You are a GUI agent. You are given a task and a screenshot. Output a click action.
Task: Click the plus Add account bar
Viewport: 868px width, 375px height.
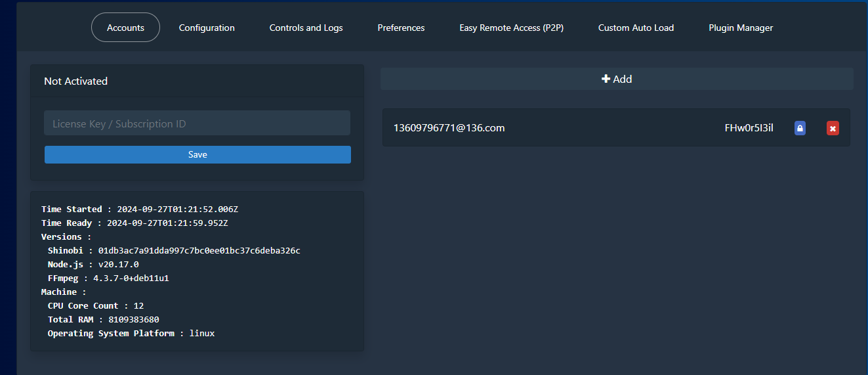(x=617, y=79)
